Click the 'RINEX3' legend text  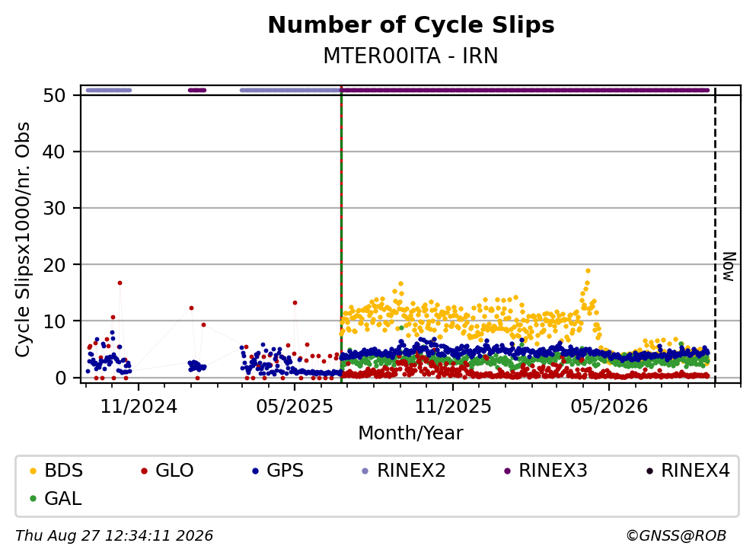pyautogui.click(x=553, y=471)
